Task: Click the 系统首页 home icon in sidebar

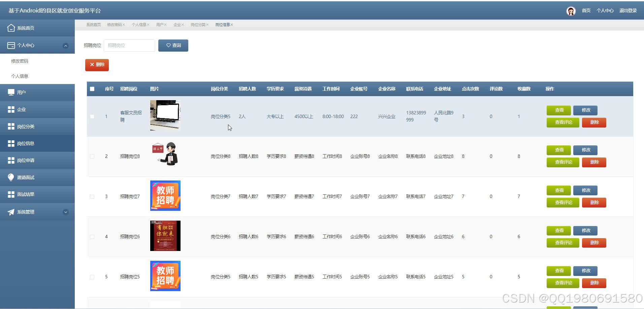Action: point(11,28)
